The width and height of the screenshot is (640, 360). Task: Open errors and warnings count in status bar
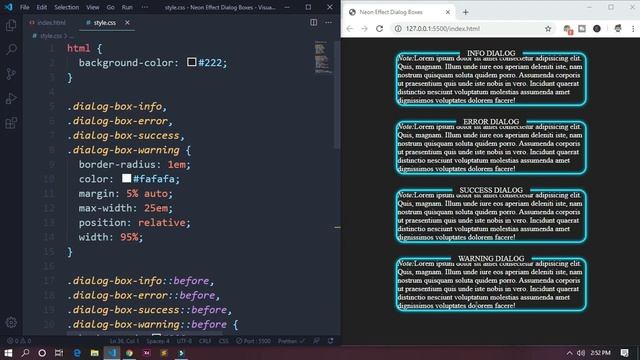click(x=19, y=341)
